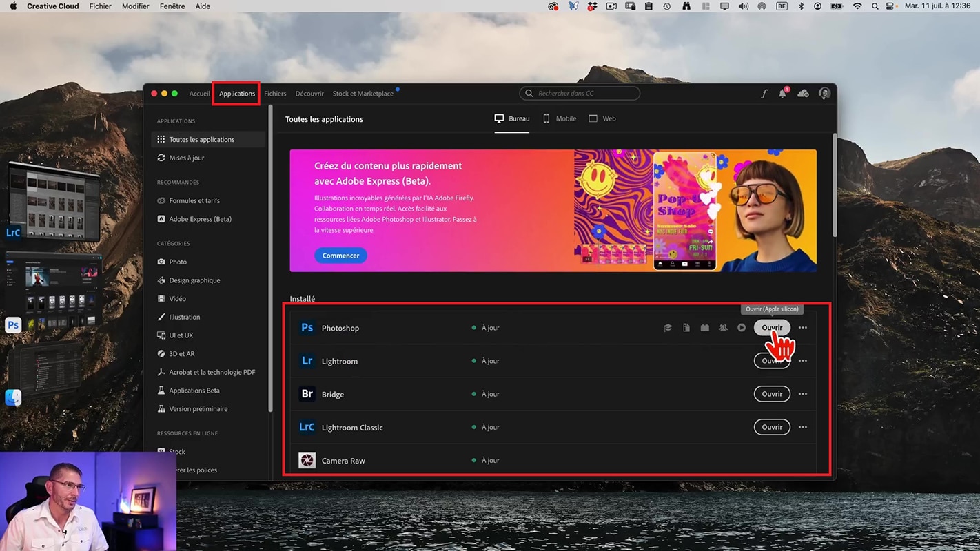Click the Photoshop community people icon
Viewport: 980px width, 551px height.
pyautogui.click(x=723, y=328)
